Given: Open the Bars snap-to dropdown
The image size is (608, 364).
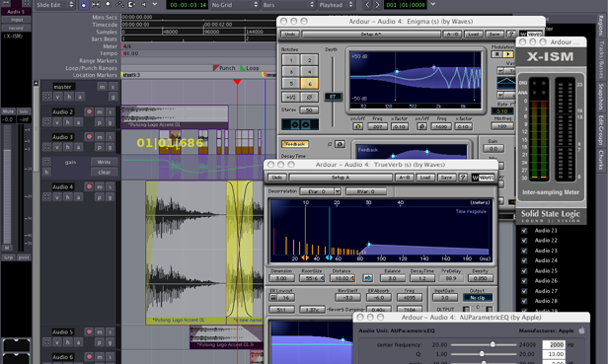Looking at the screenshot, I should [x=288, y=5].
